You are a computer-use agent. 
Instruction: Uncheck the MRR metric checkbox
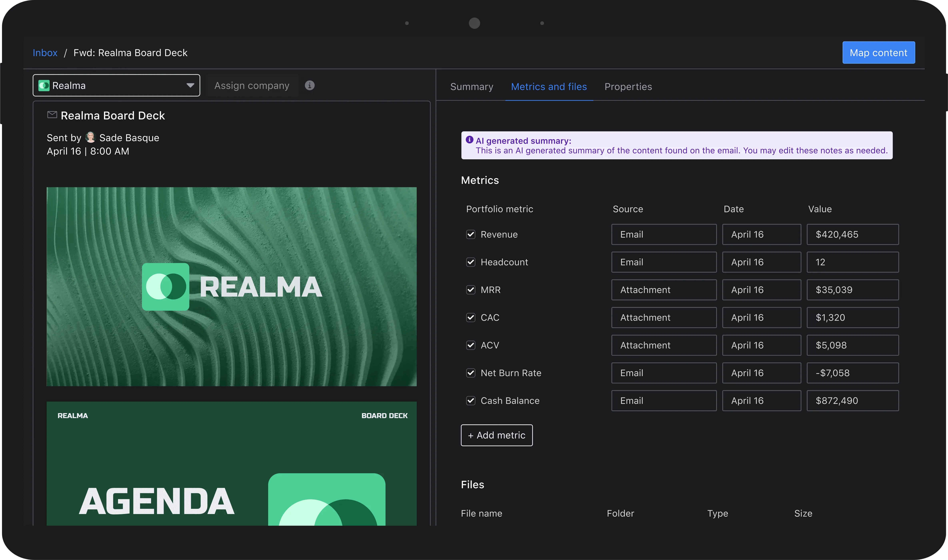tap(471, 290)
